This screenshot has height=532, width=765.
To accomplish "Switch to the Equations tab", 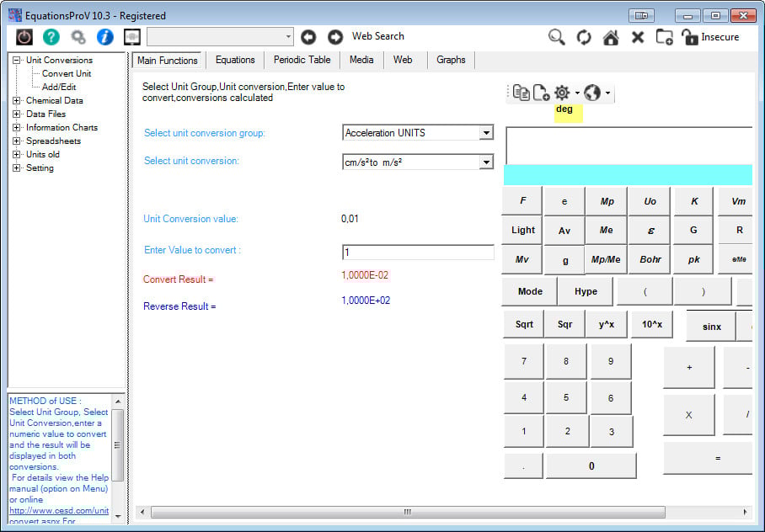I will tap(235, 60).
